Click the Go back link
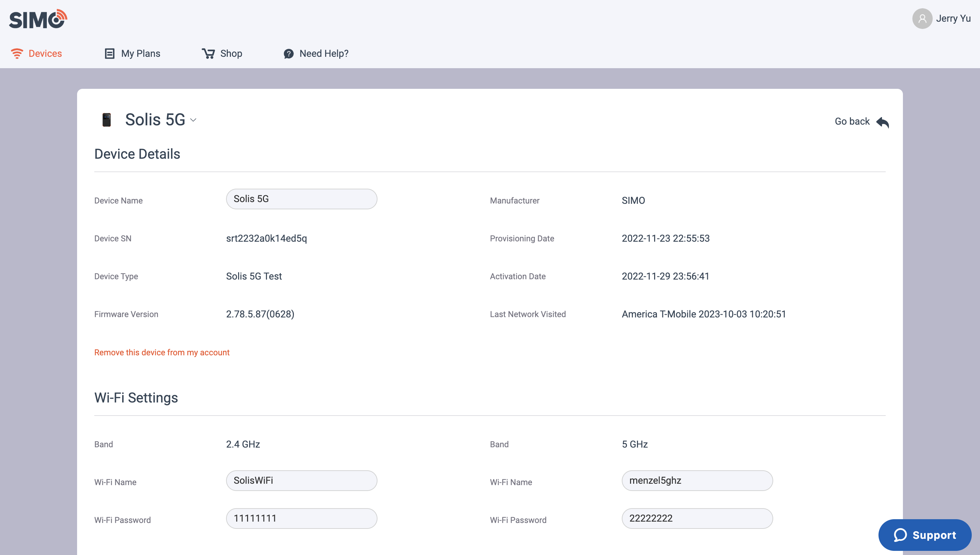The image size is (980, 555). point(862,122)
